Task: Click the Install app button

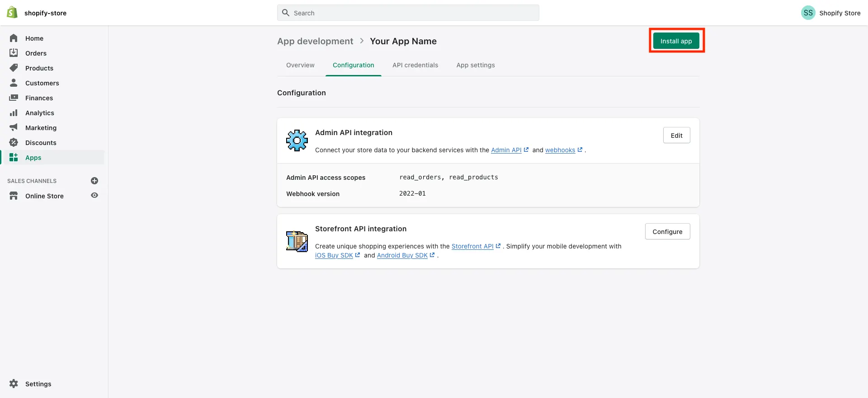Action: [676, 41]
